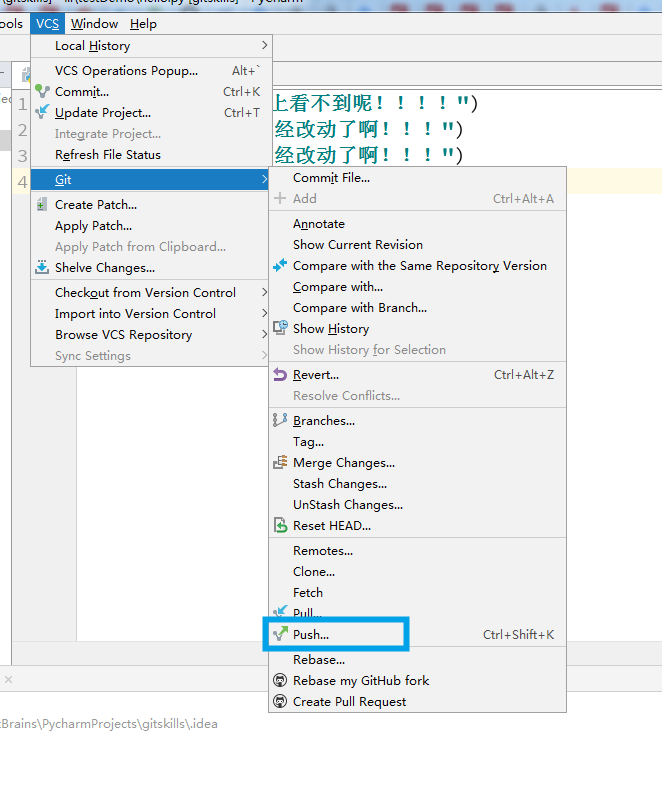Click the GitHub icon beside Rebase my GitHub fork
This screenshot has width=662, height=800.
280,680
